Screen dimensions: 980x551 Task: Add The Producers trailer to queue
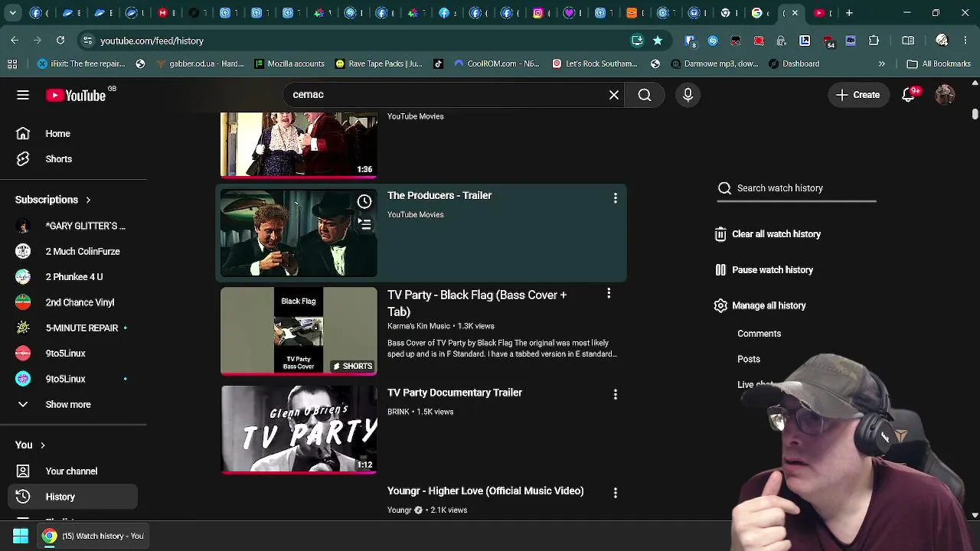tap(364, 223)
